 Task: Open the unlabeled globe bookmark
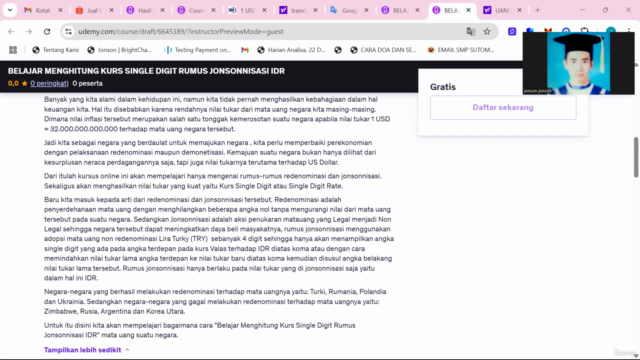click(338, 50)
